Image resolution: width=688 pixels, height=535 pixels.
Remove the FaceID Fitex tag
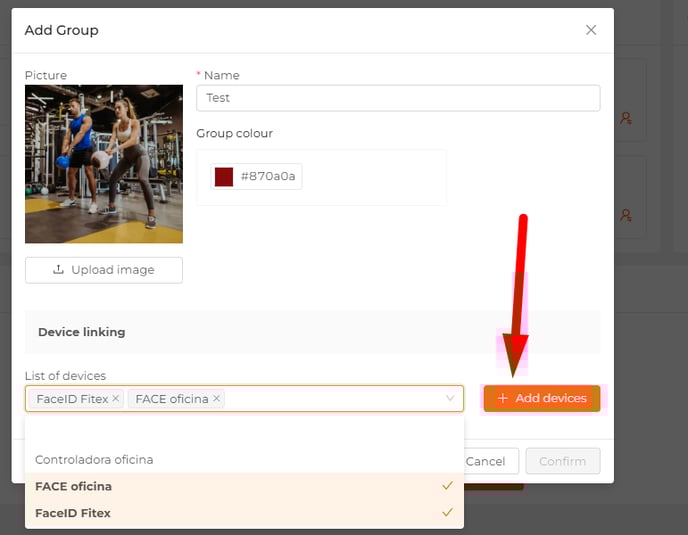(115, 398)
